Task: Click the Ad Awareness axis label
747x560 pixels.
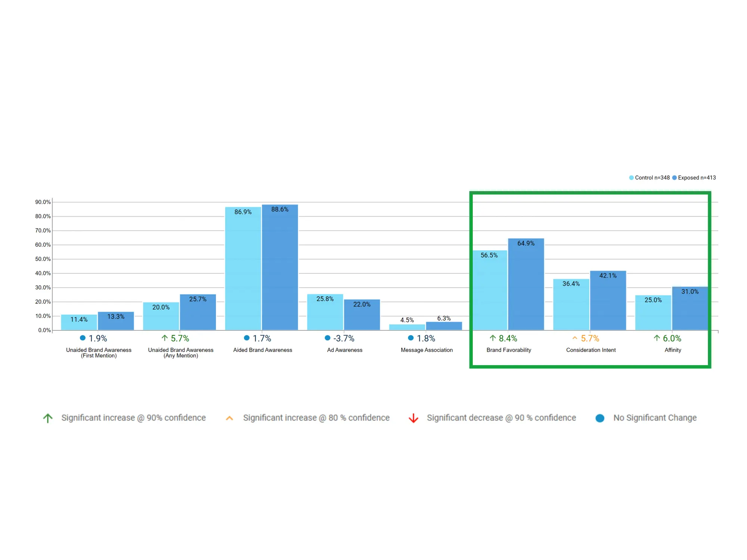Action: (344, 350)
